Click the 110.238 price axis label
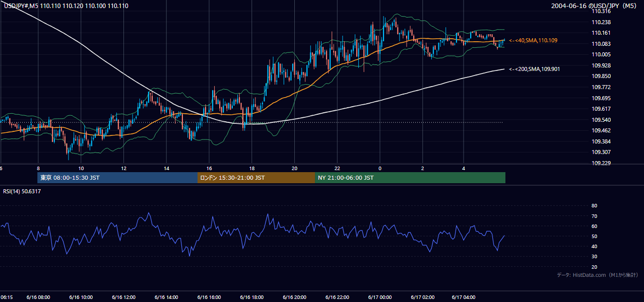 (x=601, y=22)
